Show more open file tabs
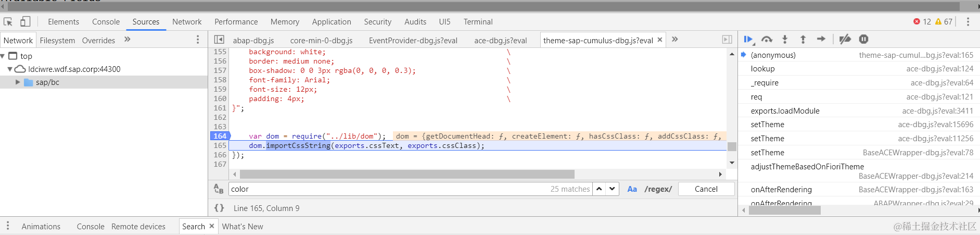 675,39
